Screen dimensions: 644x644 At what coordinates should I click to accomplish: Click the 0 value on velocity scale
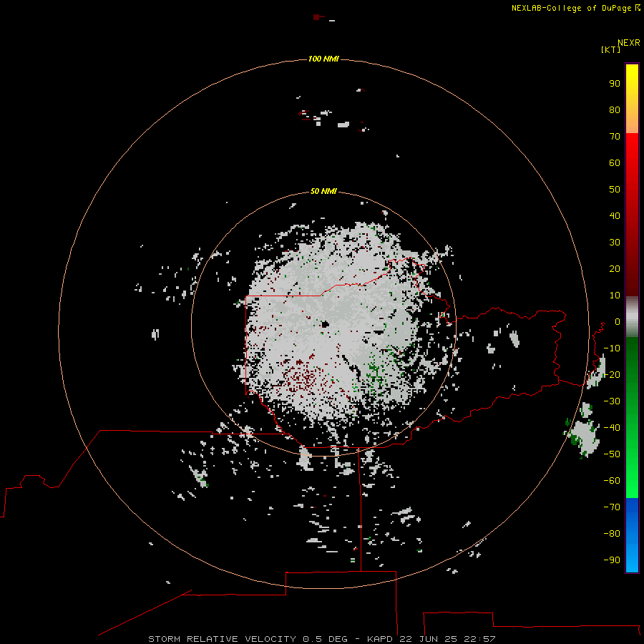[617, 322]
